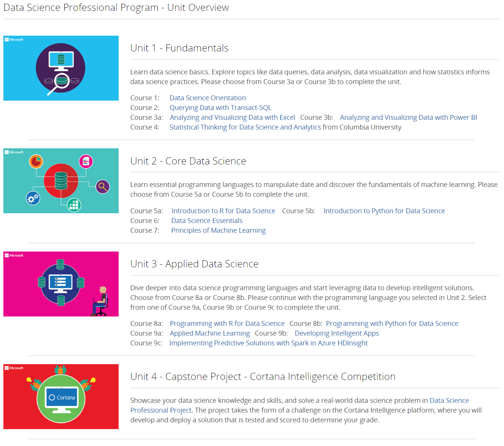Screen dimensions: 504x446
Task: Open Introduction to Python for Data Science
Action: [384, 211]
